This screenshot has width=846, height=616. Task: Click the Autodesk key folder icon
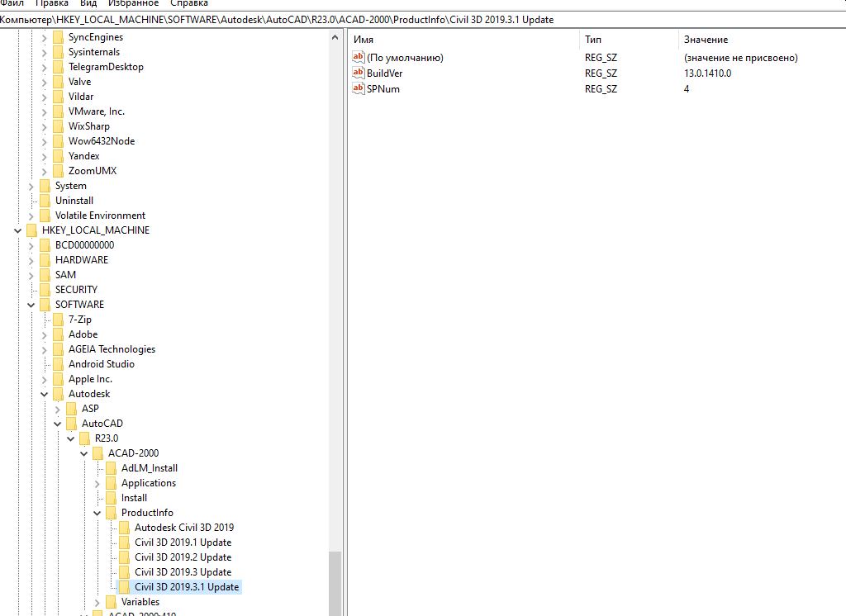click(x=59, y=394)
